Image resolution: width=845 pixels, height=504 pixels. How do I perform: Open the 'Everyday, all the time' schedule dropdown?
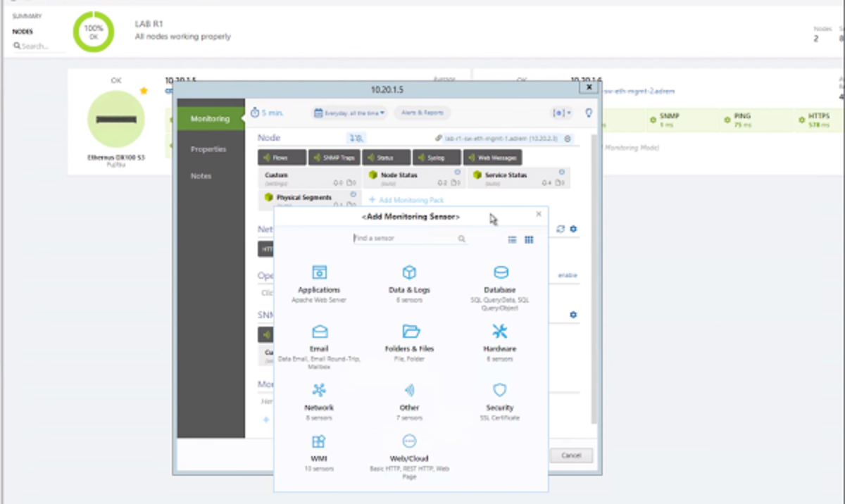tap(350, 113)
